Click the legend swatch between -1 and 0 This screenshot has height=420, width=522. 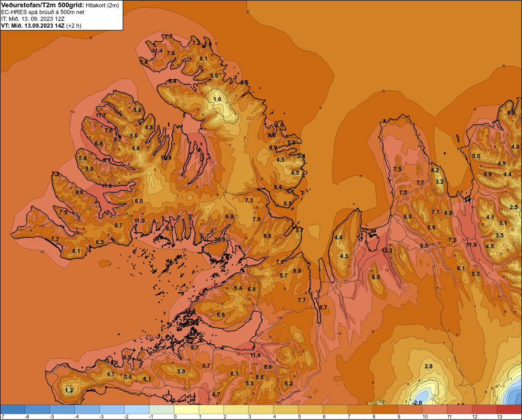click(161, 410)
